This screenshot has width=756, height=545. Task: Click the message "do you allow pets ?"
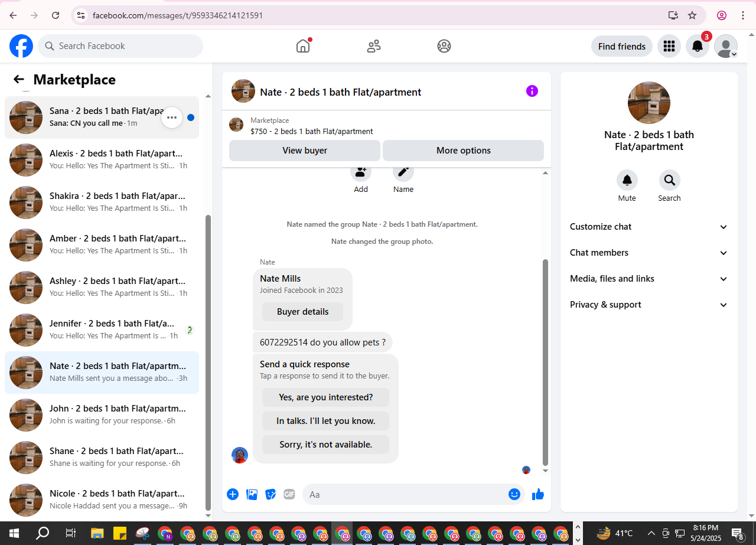click(322, 342)
